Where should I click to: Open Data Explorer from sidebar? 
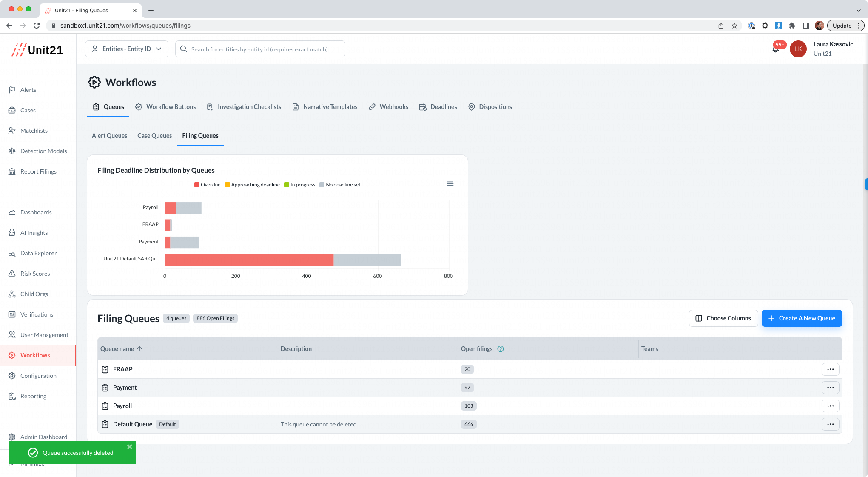coord(38,253)
